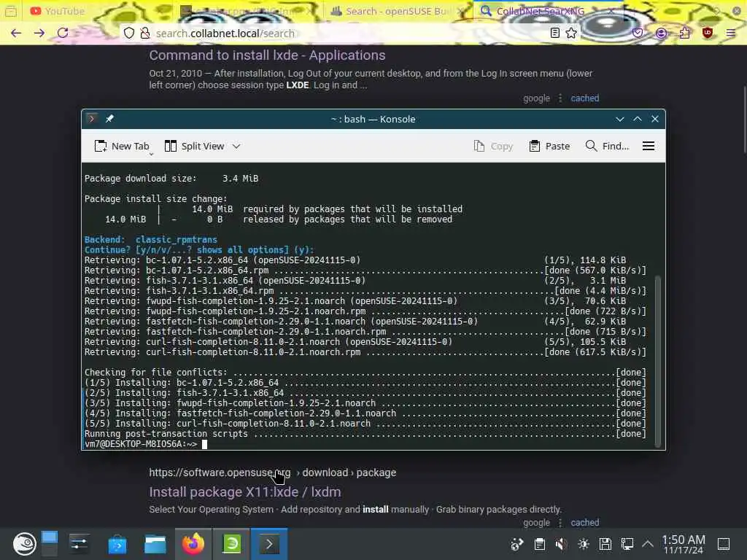Go back in Firefox

[x=16, y=33]
